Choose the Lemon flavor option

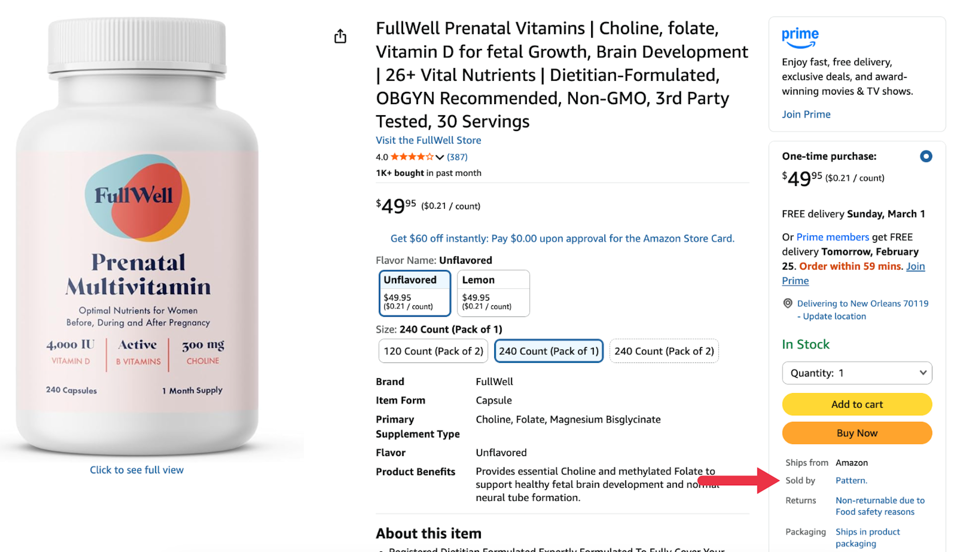pyautogui.click(x=493, y=293)
